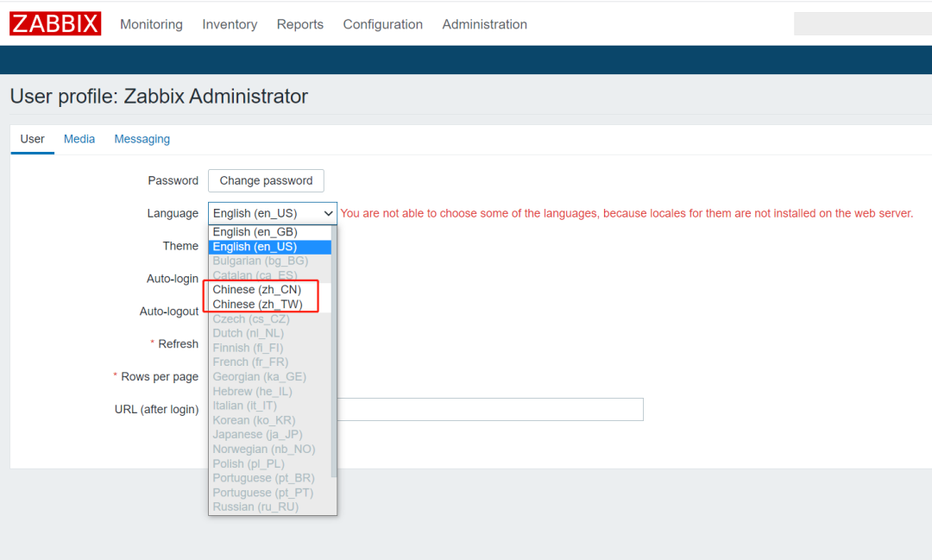Click the language list scrollbar
Viewport: 932px width, 560px height.
point(334,350)
